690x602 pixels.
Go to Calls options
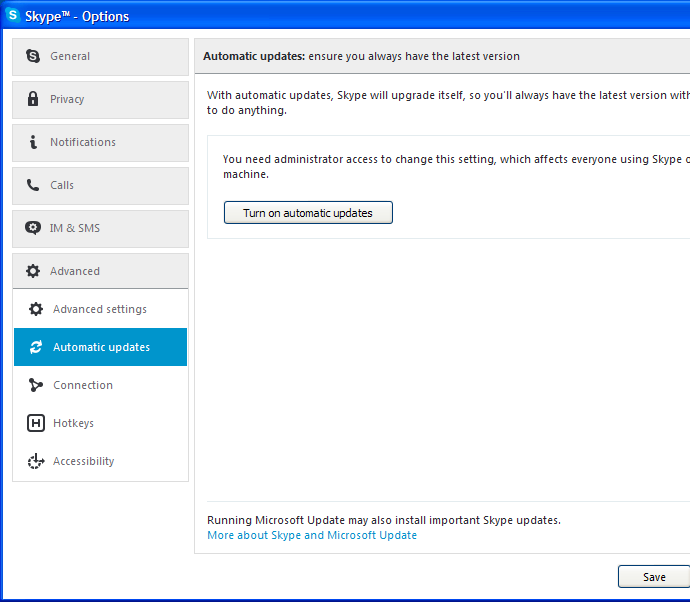coord(100,185)
